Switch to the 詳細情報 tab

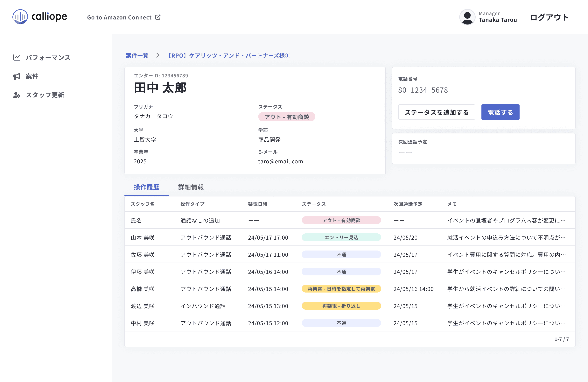(x=191, y=187)
